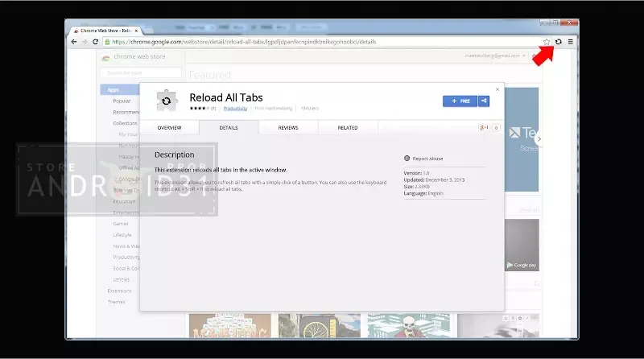Viewport: 644px width, 359px height.
Task: Close the Reload All Tabs detail dialog
Action: tap(497, 89)
